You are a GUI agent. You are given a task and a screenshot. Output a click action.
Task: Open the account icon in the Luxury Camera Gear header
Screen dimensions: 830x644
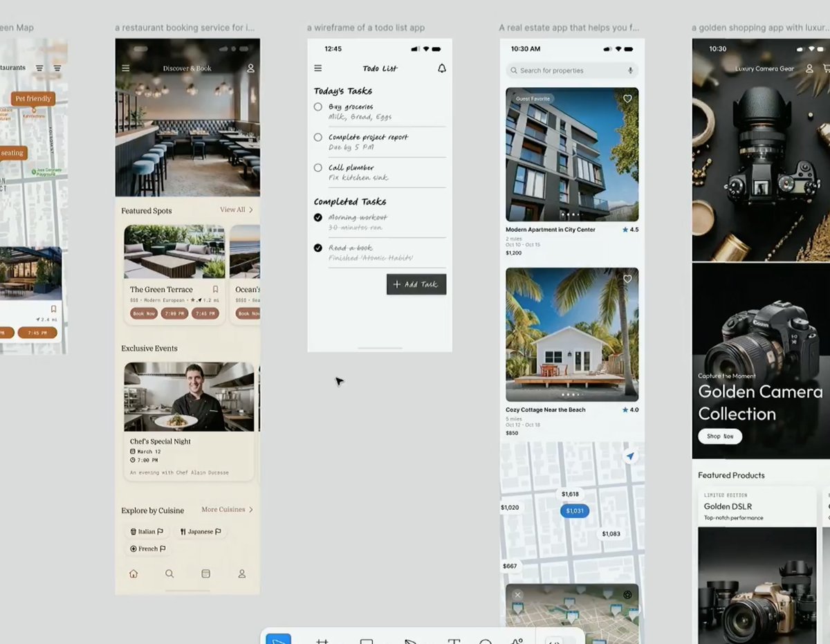point(809,68)
